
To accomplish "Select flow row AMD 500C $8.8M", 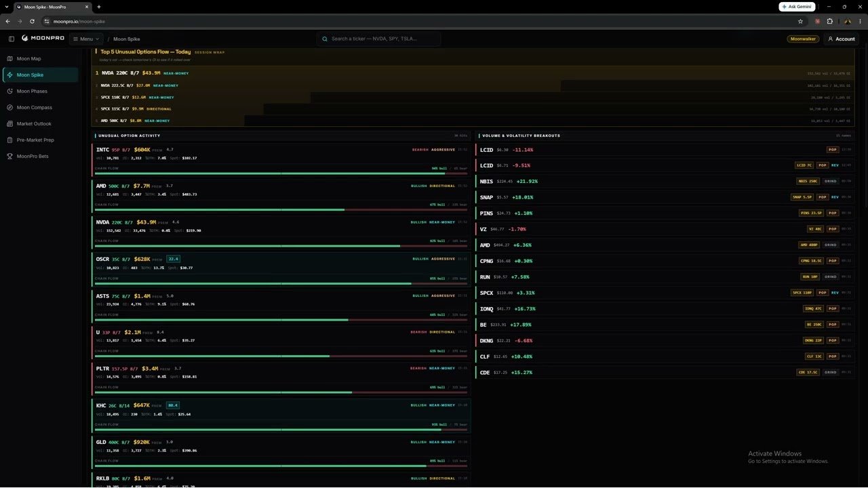I will [473, 121].
